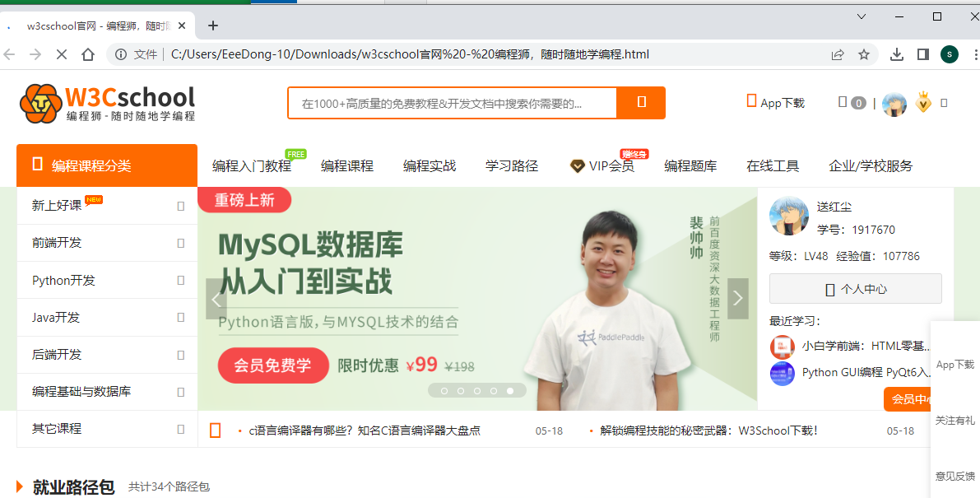Click the browser address bar URL
The width and height of the screenshot is (980, 498).
click(410, 54)
